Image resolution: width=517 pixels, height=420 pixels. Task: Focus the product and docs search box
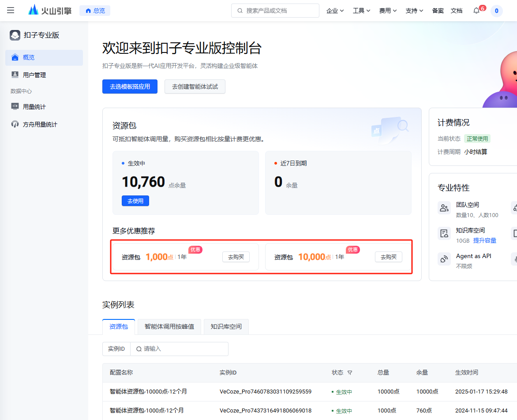[275, 11]
